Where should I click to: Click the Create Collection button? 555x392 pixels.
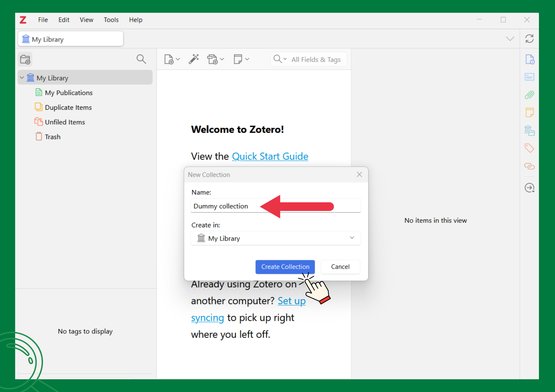click(x=285, y=267)
